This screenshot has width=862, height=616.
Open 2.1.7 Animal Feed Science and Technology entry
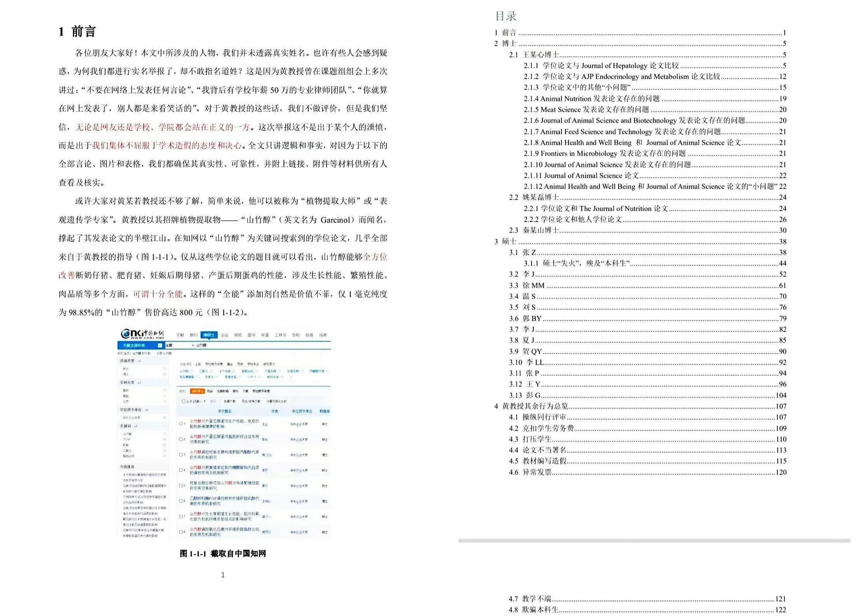click(x=655, y=132)
